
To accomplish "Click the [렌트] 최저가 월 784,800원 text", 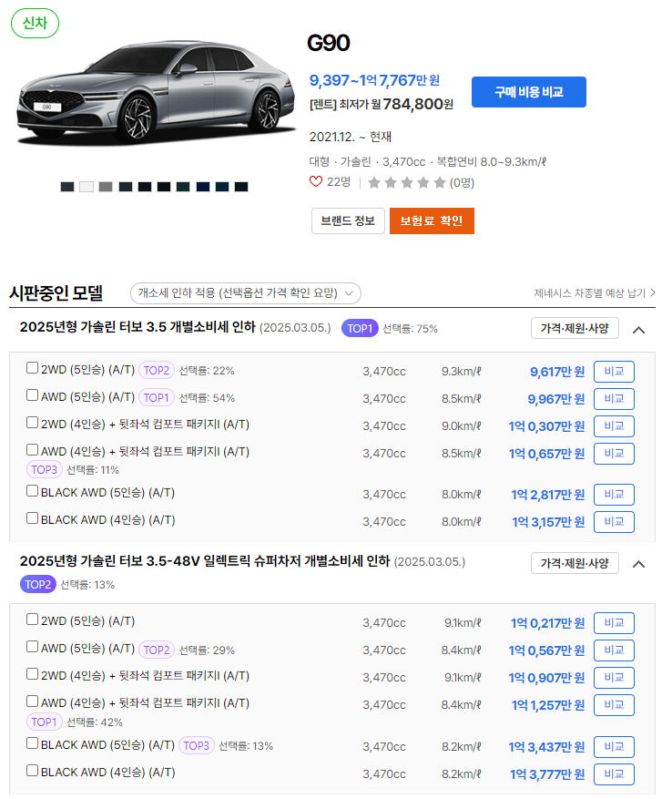I will [382, 105].
